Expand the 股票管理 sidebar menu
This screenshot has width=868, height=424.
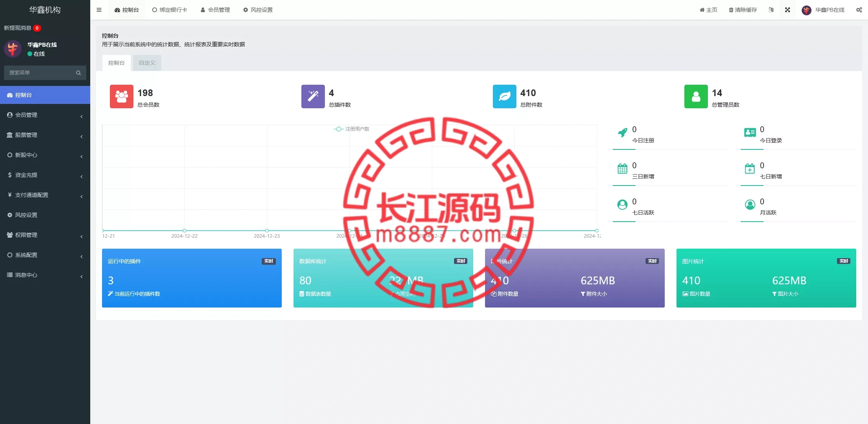[x=45, y=135]
